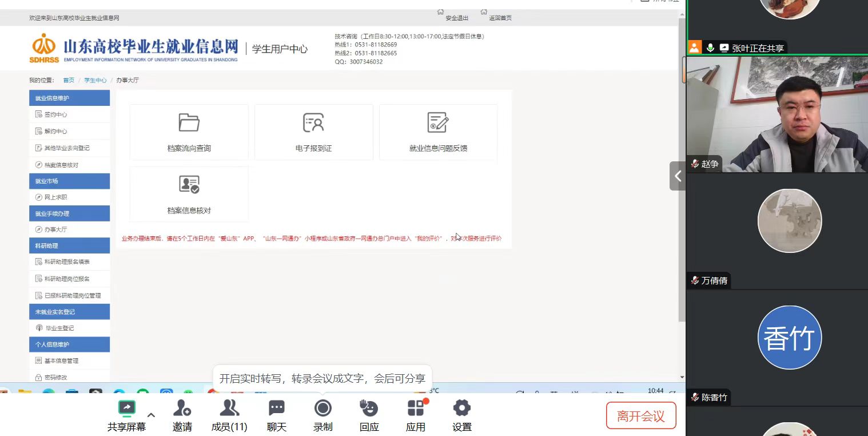The image size is (868, 436).
Task: Go to 学生中心 in the breadcrumb
Action: click(95, 80)
